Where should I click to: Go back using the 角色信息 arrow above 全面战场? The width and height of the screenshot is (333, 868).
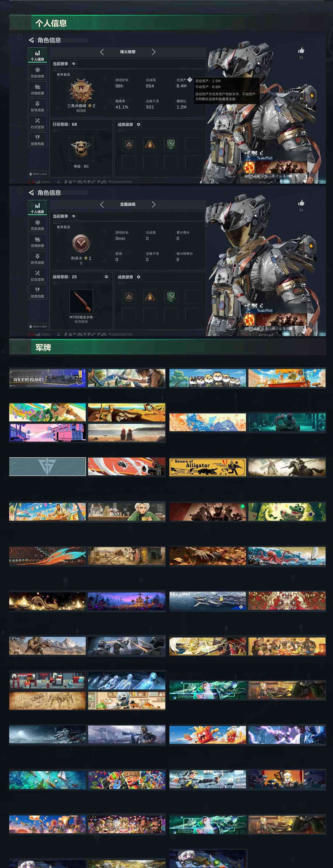click(31, 193)
